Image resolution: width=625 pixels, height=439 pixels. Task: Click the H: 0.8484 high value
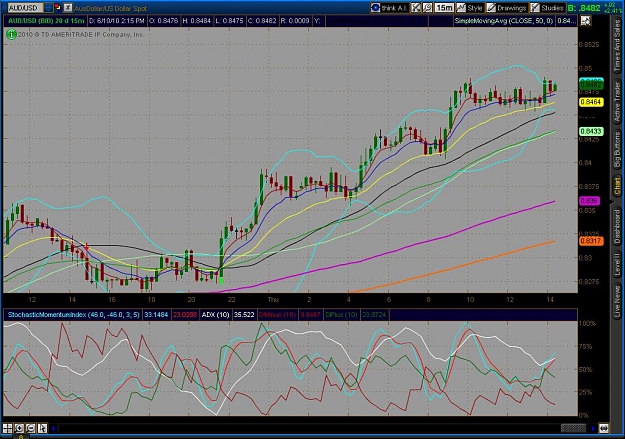[x=197, y=21]
